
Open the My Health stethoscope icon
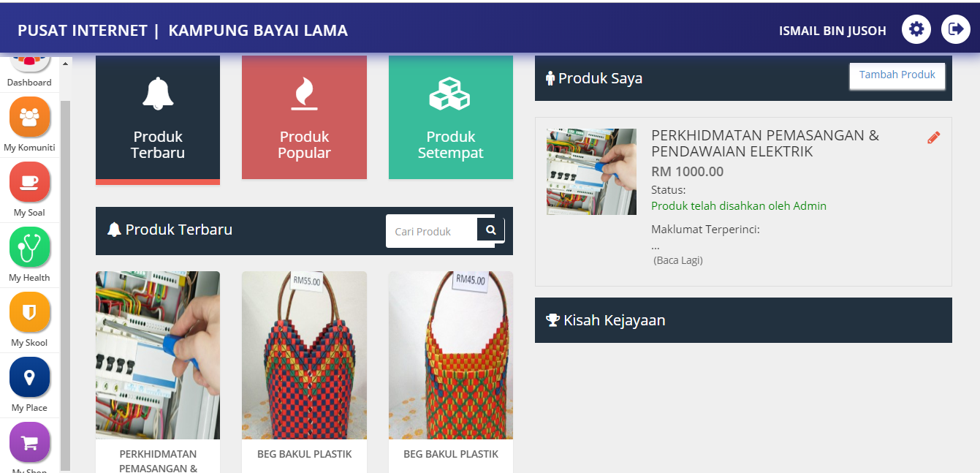[x=30, y=247]
